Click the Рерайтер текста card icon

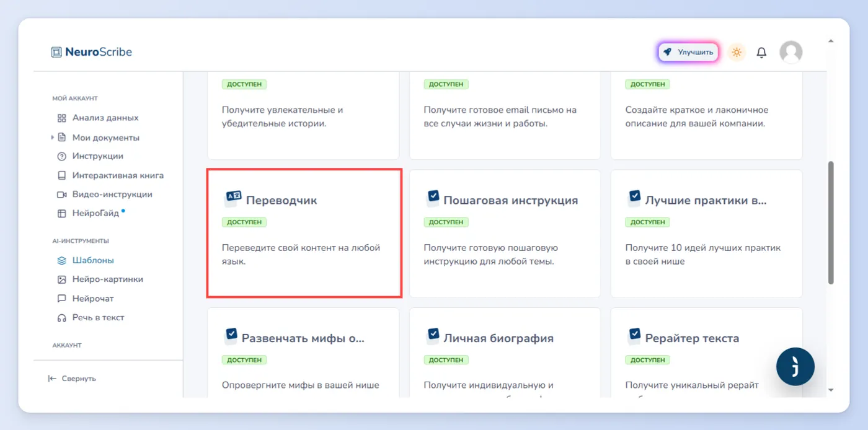[x=634, y=336]
